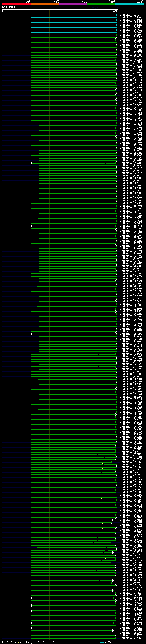The height and width of the screenshot is (644, 146).
Task: Click hit label UniRef100_B9RVR3
Action: click(x=131, y=60)
